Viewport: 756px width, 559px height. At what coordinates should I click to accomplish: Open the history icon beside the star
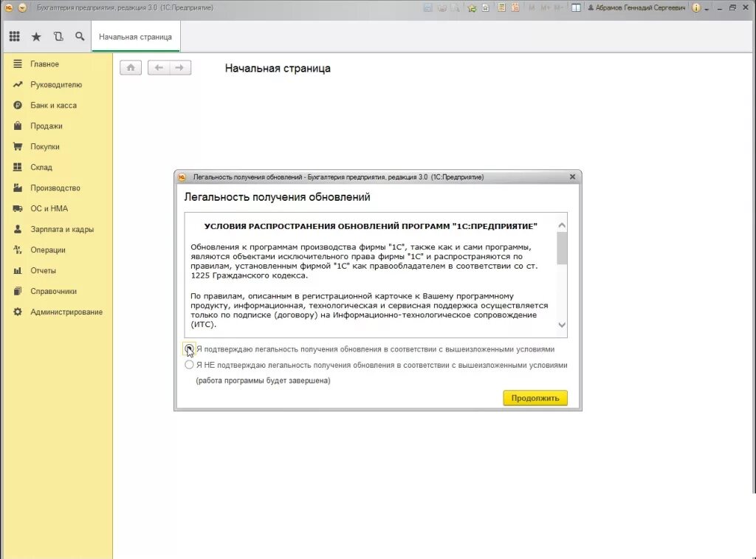(58, 36)
